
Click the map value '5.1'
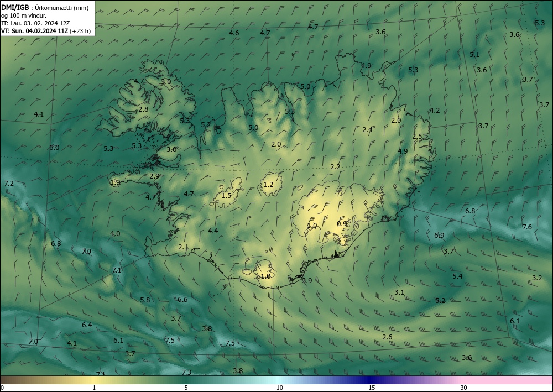[474, 55]
